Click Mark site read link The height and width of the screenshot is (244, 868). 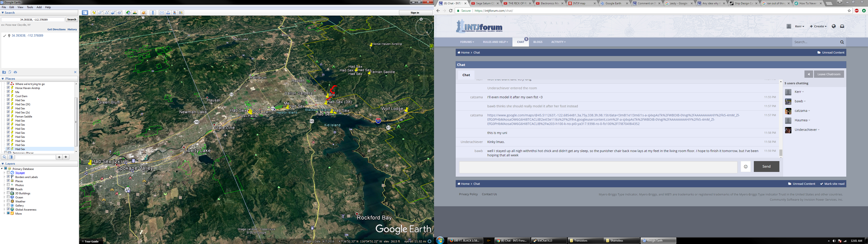pyautogui.click(x=832, y=184)
